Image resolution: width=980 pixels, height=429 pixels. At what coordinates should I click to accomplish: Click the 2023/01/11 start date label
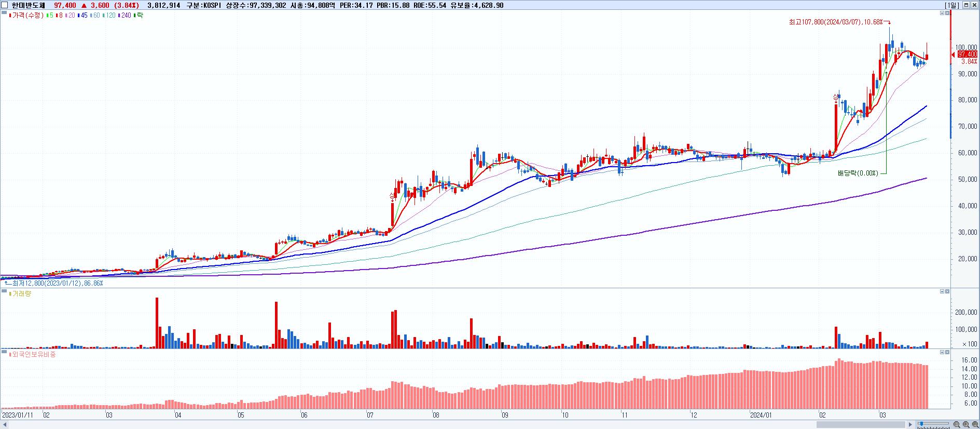(18, 415)
